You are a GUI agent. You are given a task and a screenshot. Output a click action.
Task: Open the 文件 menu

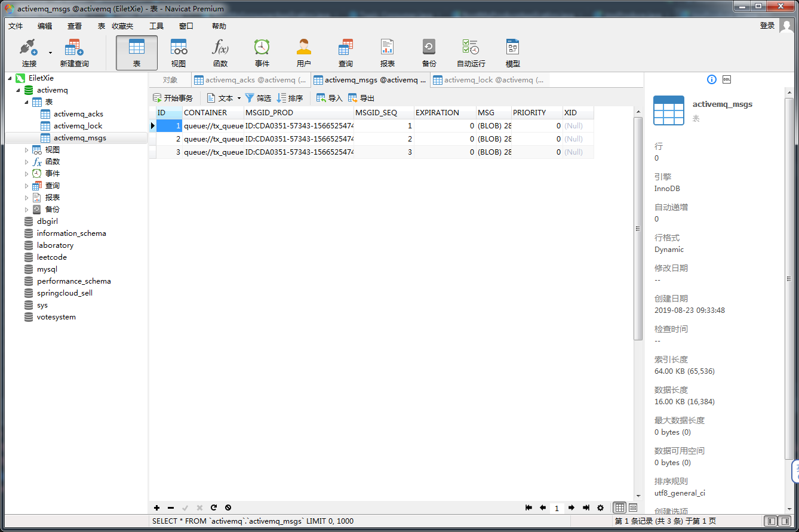16,26
